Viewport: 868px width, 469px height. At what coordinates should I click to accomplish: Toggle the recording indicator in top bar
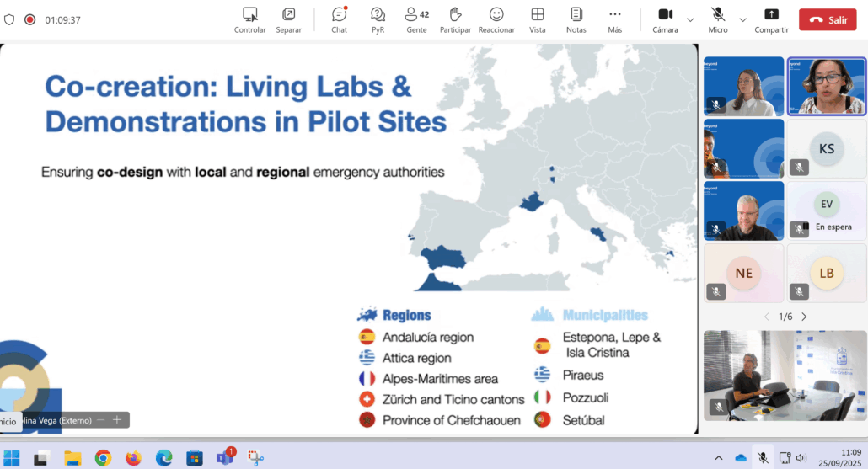pos(30,19)
